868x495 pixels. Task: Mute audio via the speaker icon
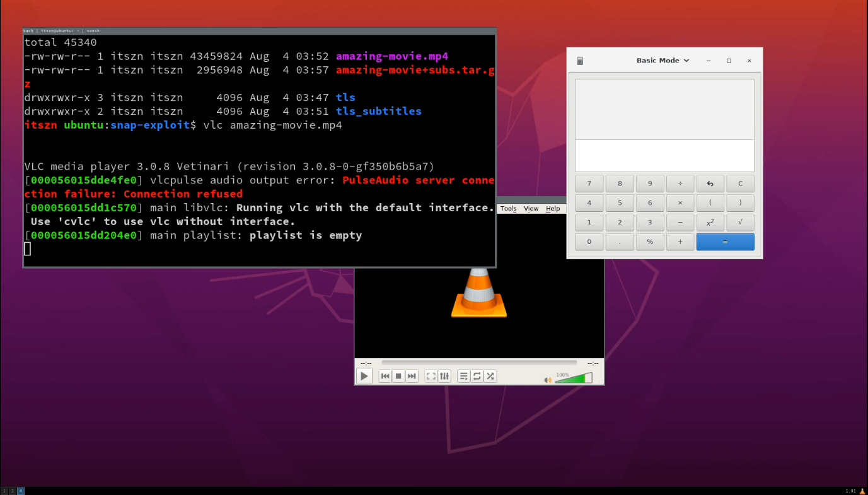(548, 380)
